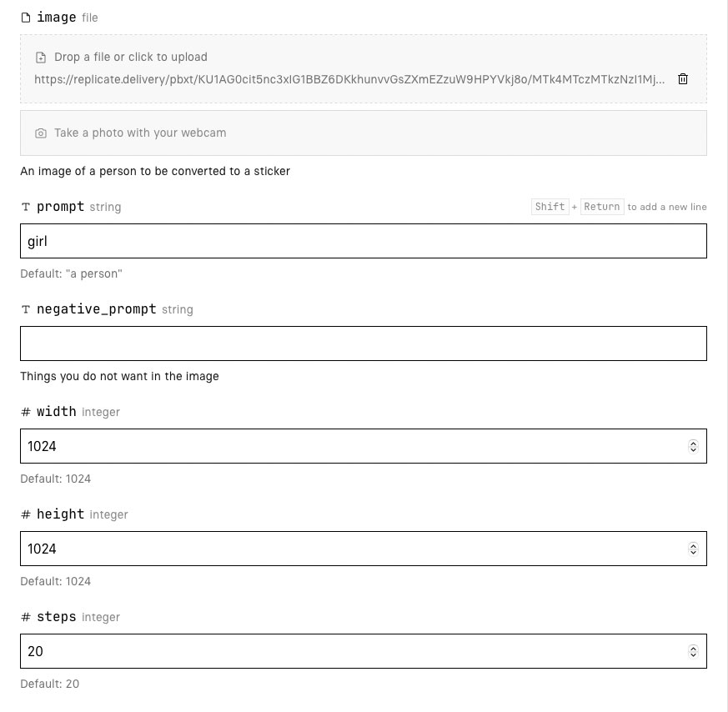Click the steps field stepper arrows
Viewport: 728px width, 712px height.
[693, 651]
